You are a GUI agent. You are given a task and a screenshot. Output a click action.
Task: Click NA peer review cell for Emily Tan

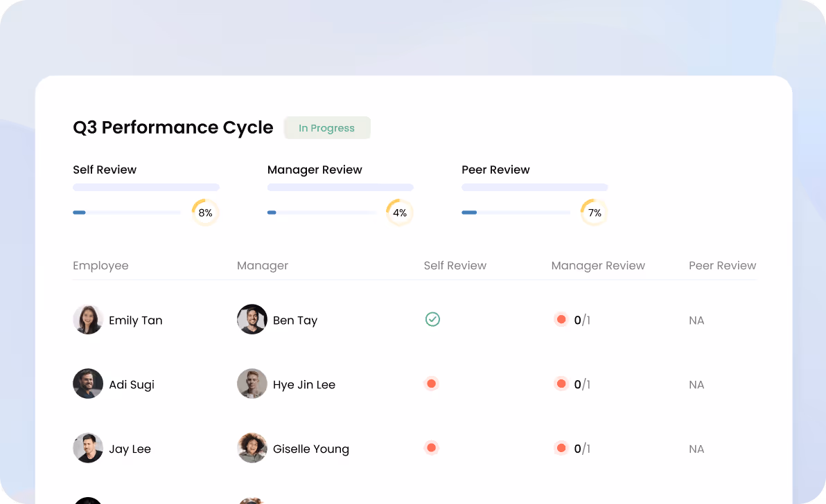click(696, 321)
